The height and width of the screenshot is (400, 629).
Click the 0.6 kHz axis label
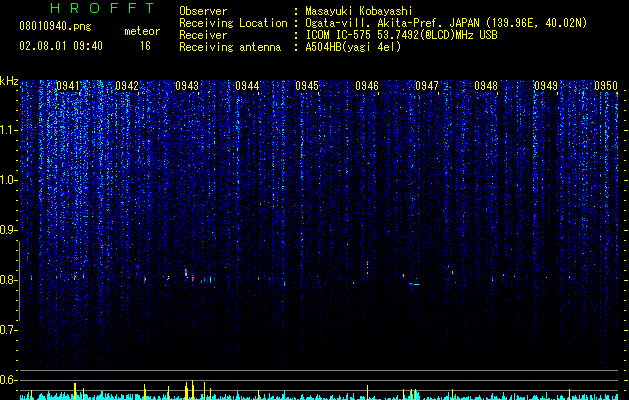(8, 380)
